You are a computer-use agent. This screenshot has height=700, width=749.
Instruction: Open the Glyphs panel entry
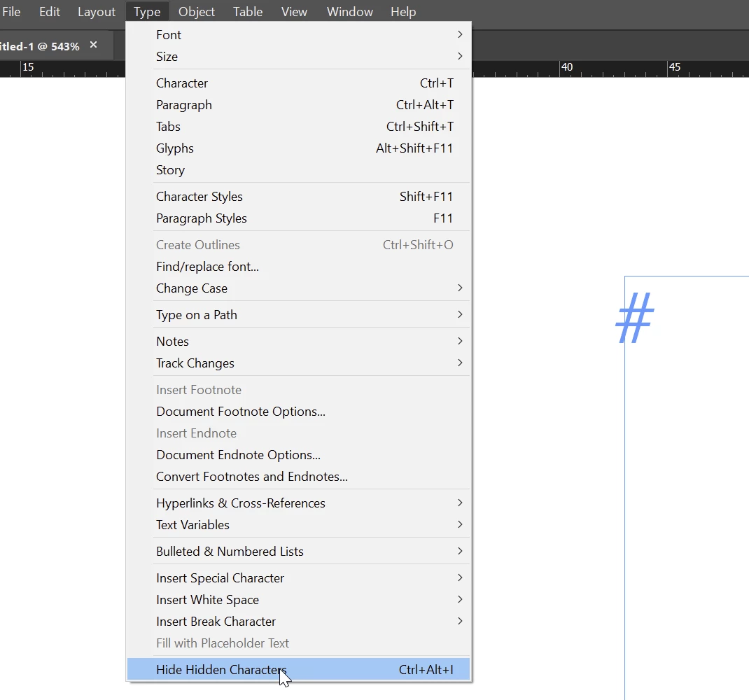coord(298,148)
